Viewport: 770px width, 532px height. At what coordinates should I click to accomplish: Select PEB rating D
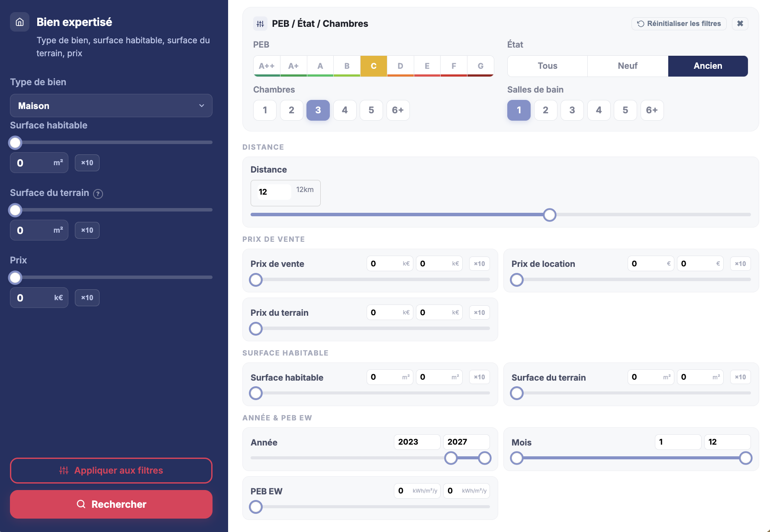click(x=400, y=66)
